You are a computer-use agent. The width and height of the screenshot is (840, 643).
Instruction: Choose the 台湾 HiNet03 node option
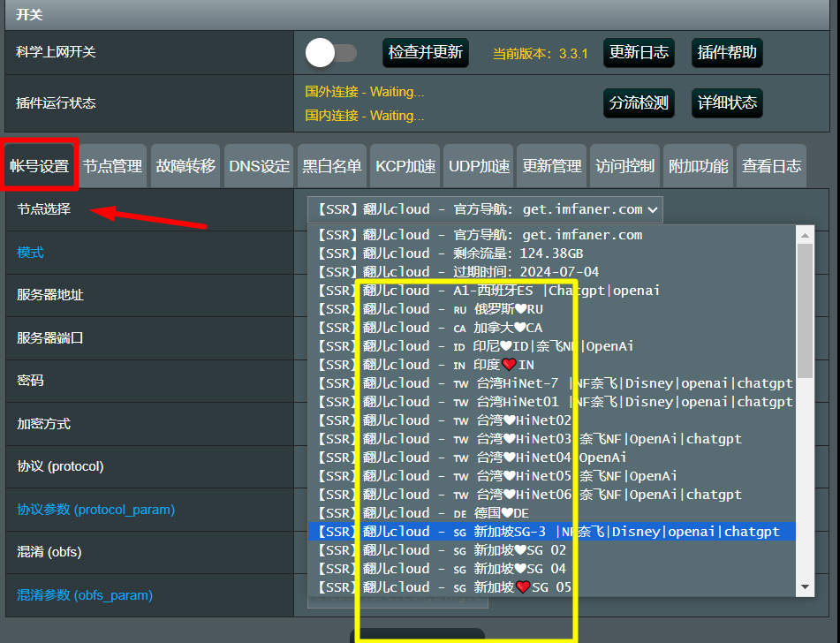(552, 439)
